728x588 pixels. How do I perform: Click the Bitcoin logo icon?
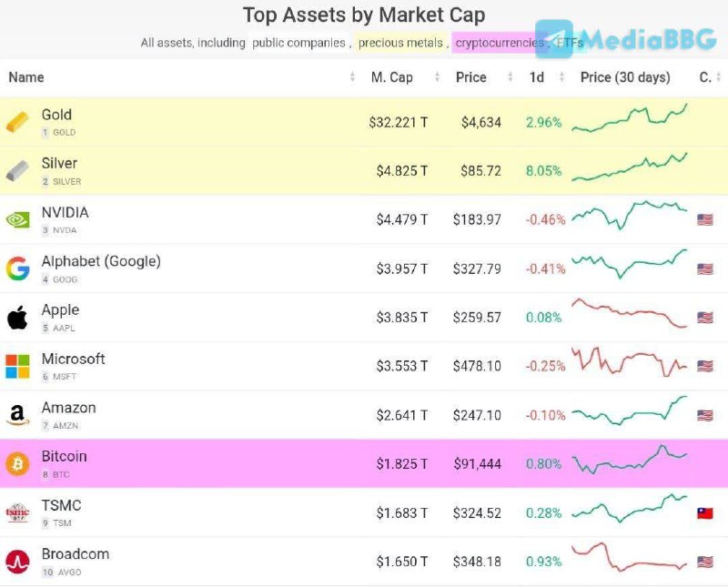(x=17, y=464)
